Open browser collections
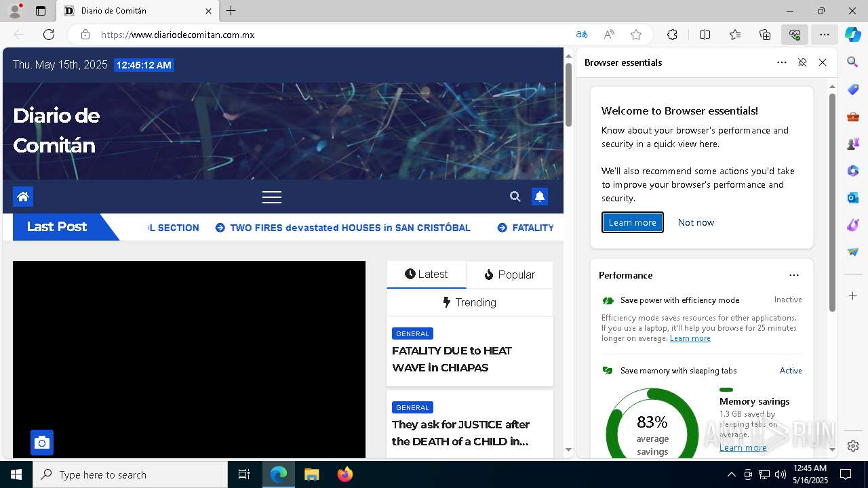The height and width of the screenshot is (488, 868). click(x=765, y=35)
